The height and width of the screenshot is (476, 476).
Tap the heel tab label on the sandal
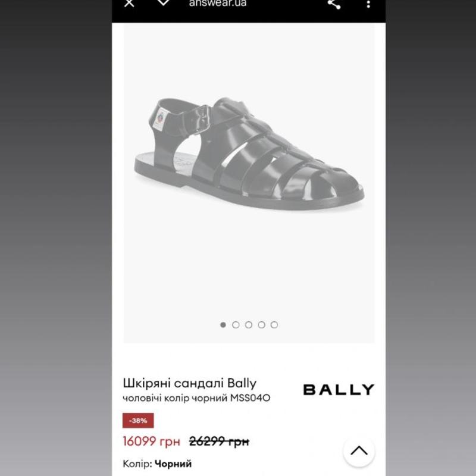(159, 120)
